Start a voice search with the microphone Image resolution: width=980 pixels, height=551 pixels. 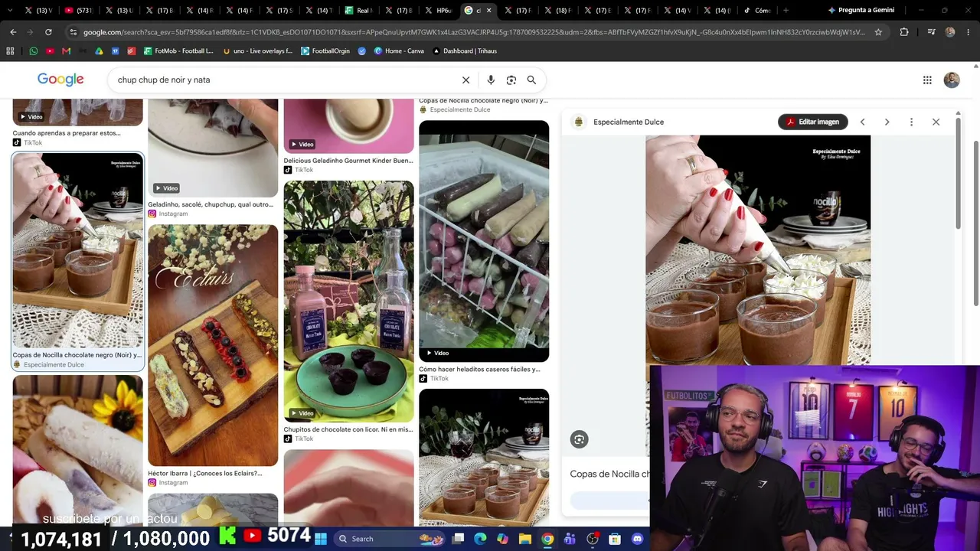[491, 80]
